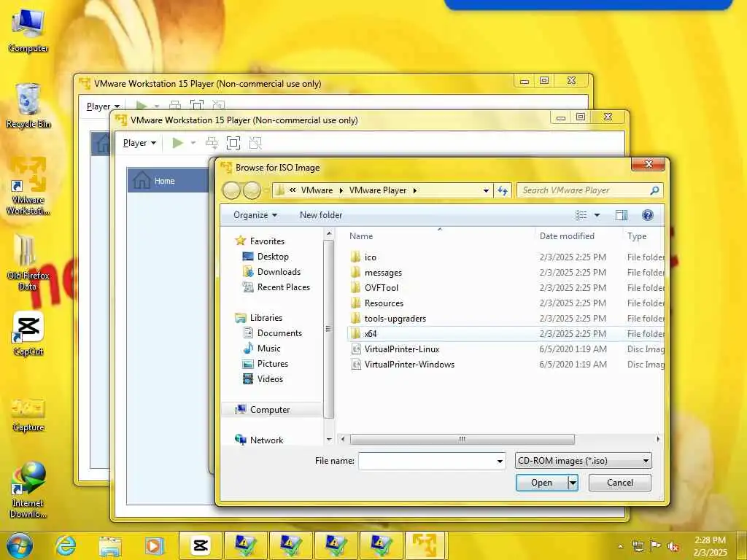This screenshot has width=747, height=560.
Task: Open Internet Explorer from taskbar
Action: click(65, 545)
